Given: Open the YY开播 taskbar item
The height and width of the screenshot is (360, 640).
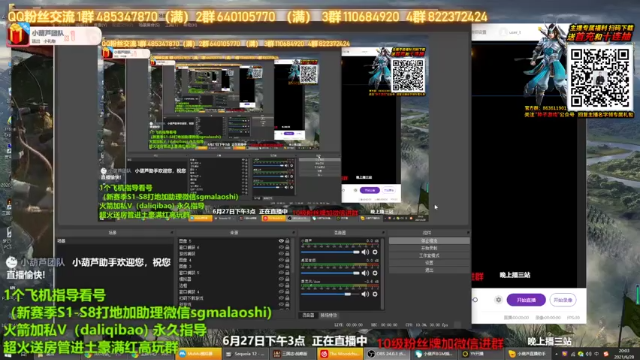Looking at the screenshot, I should click(481, 353).
